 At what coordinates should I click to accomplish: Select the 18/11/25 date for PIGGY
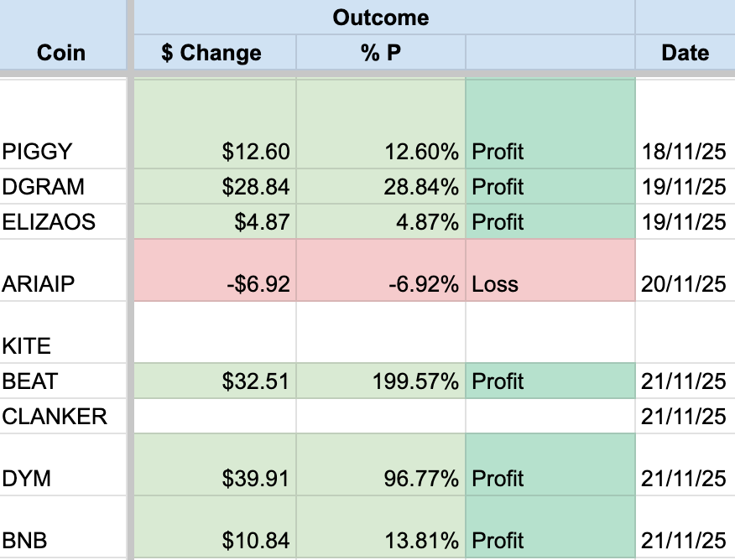click(685, 124)
